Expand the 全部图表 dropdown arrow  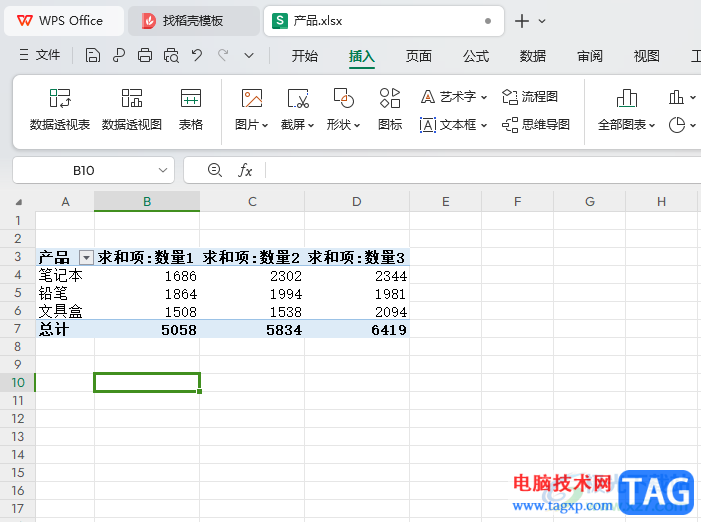(652, 126)
